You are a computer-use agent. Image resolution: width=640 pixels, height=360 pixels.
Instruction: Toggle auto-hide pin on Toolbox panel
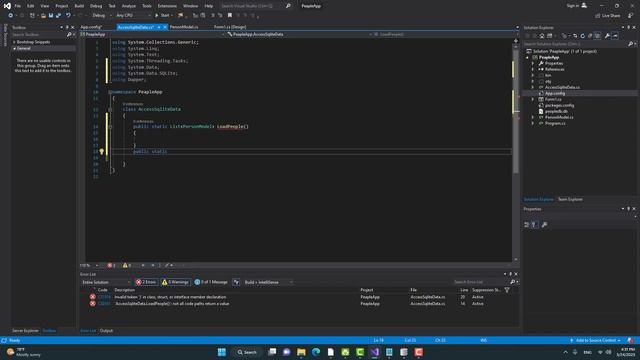point(67,27)
